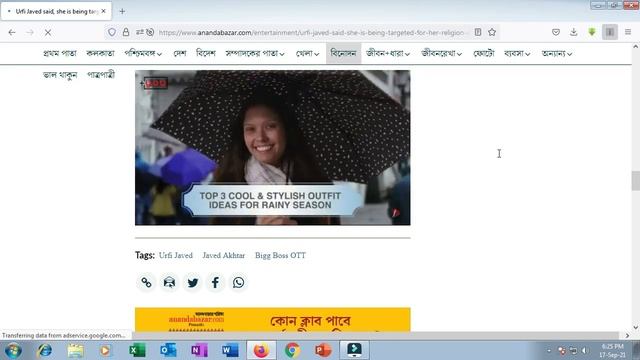Screen dimensions: 640x360
Task: Open Outlook from taskbar
Action: pos(168,351)
